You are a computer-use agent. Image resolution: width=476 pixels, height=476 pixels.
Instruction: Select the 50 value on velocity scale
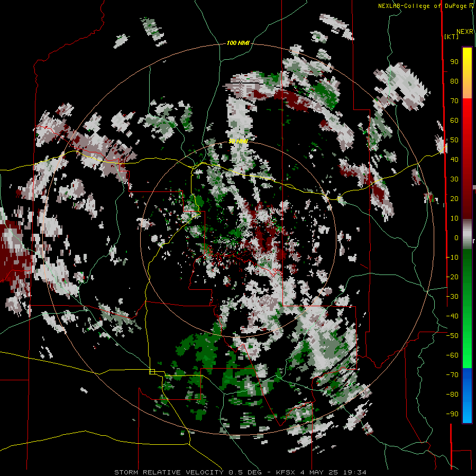[x=454, y=140]
